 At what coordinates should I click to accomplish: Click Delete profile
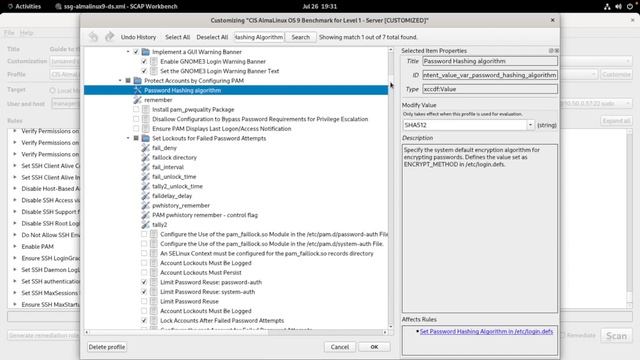click(107, 347)
